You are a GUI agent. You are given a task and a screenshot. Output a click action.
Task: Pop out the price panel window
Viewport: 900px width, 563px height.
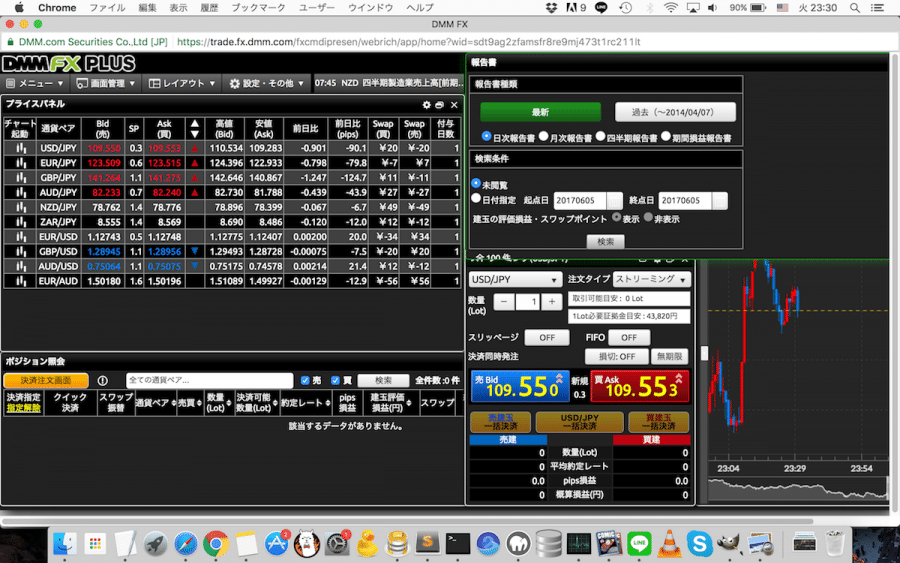coord(440,104)
